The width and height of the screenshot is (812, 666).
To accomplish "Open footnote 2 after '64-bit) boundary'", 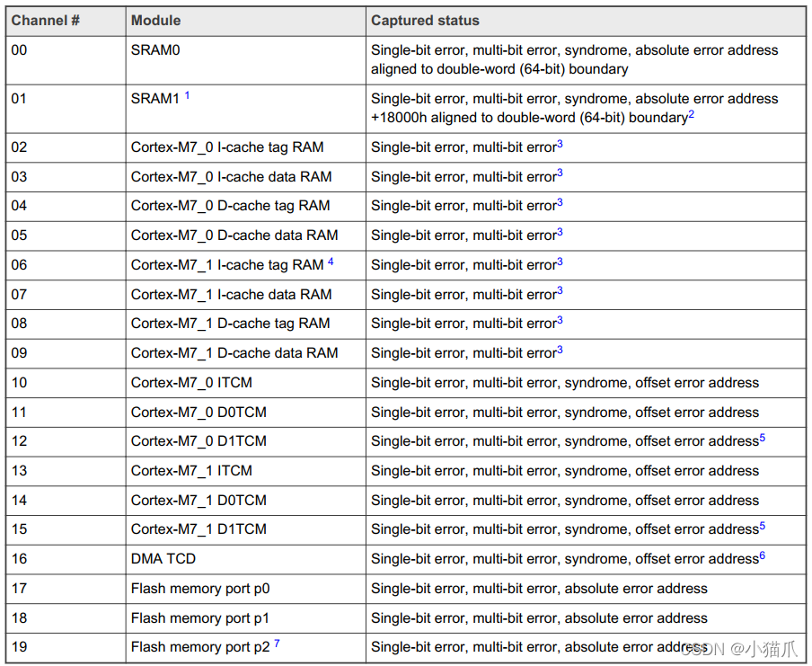I will [x=692, y=114].
